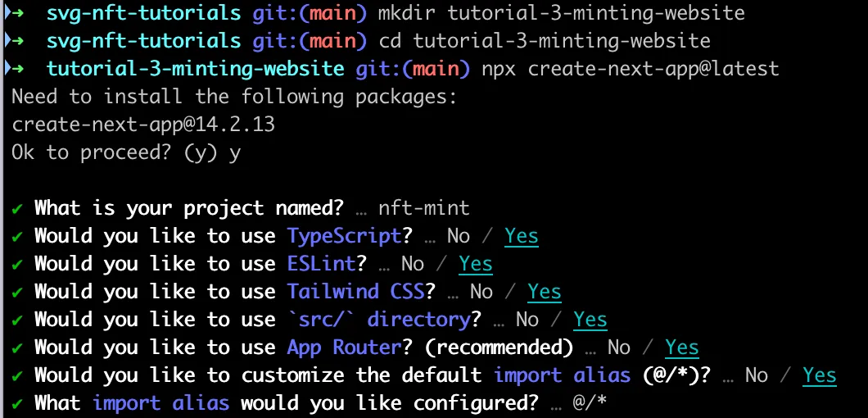868x418 pixels.
Task: Click the 'npx create-next-app@latest' command text
Action: (x=630, y=69)
